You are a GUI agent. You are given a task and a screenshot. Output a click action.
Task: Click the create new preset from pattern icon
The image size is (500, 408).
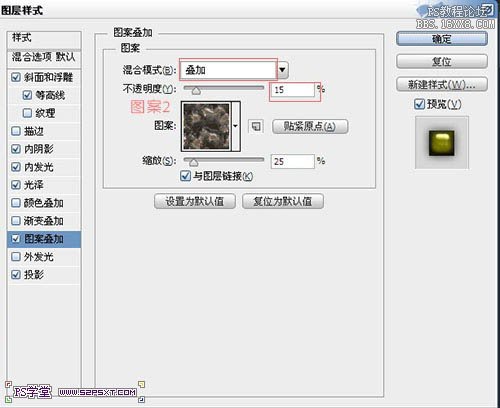coord(256,127)
